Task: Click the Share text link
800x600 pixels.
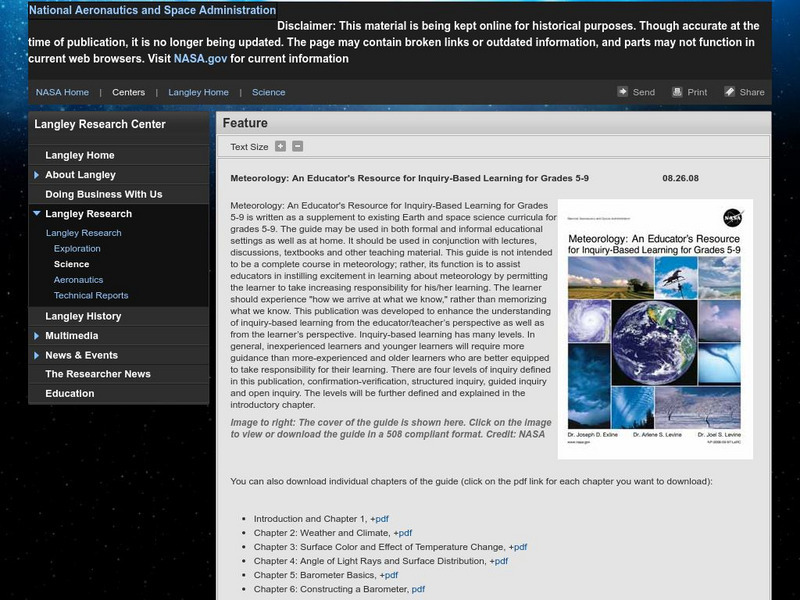Action: 752,92
